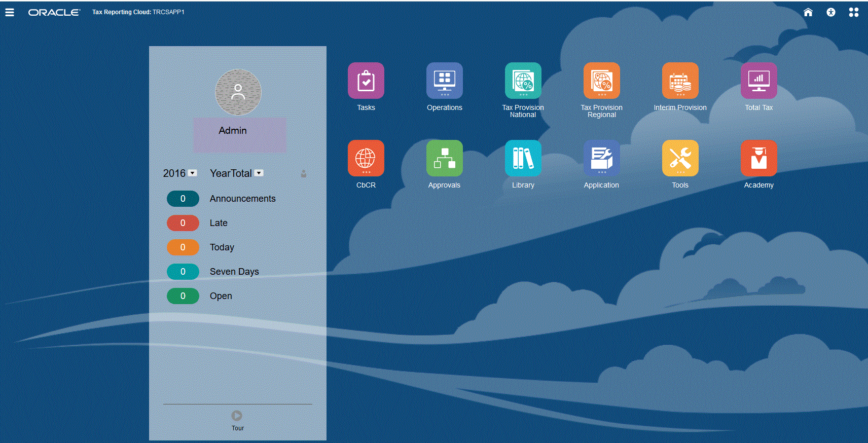Open the Tasks card icon

pyautogui.click(x=366, y=81)
